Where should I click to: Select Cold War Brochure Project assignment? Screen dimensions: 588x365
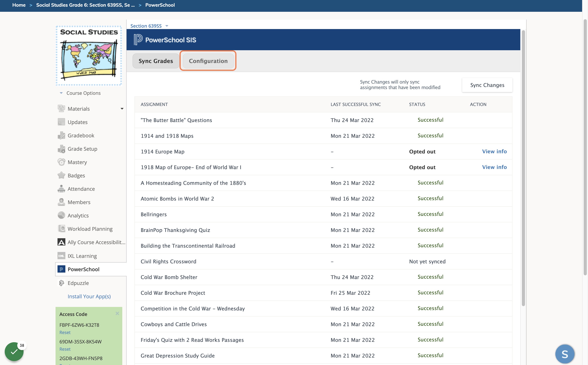[173, 293]
